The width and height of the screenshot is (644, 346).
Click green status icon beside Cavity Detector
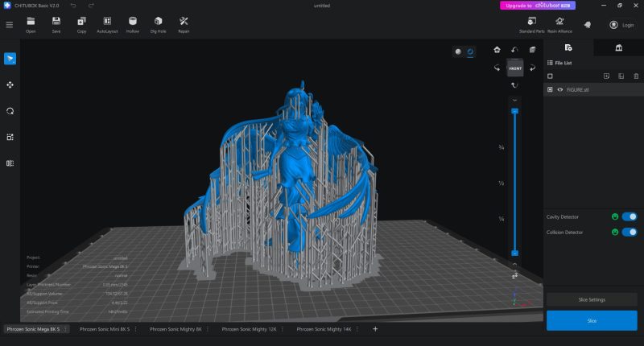615,216
